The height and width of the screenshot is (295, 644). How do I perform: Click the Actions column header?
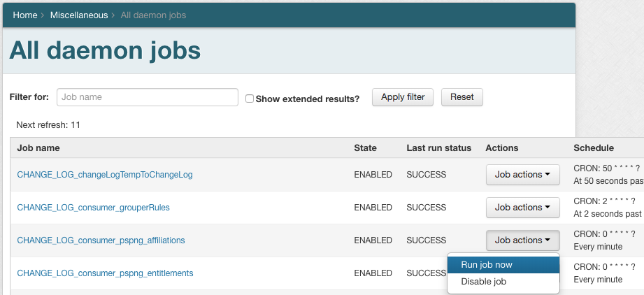501,148
